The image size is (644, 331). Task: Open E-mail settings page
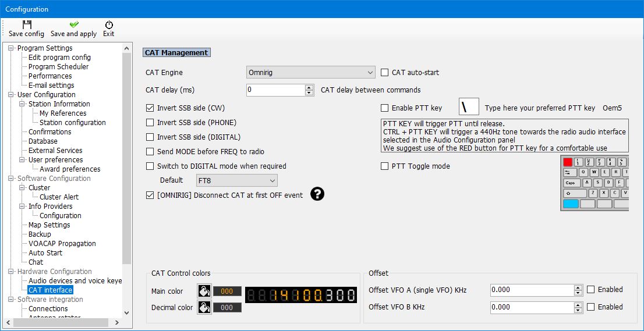pyautogui.click(x=51, y=86)
